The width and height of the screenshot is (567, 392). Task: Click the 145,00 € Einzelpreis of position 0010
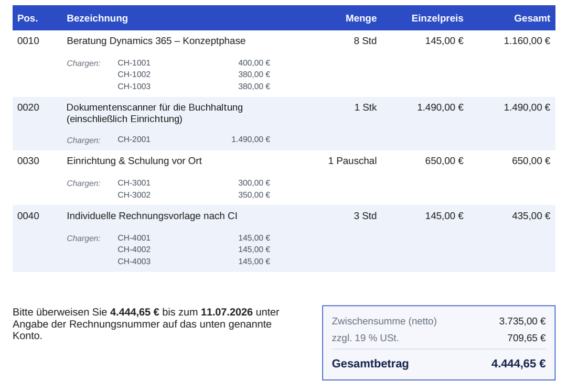(x=444, y=41)
